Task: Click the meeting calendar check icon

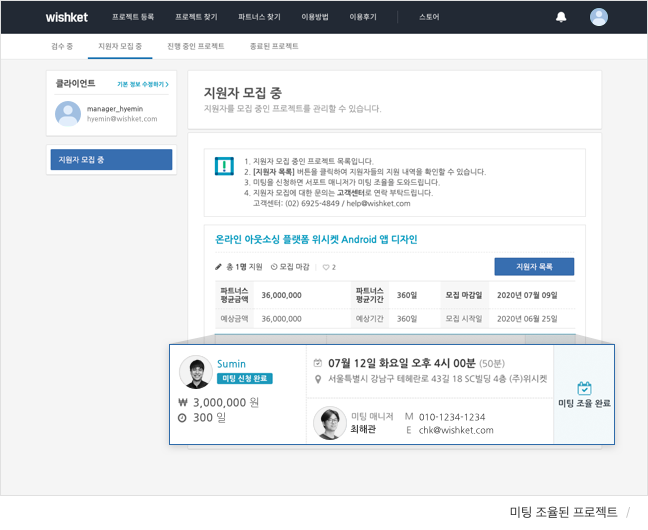Action: pyautogui.click(x=584, y=387)
